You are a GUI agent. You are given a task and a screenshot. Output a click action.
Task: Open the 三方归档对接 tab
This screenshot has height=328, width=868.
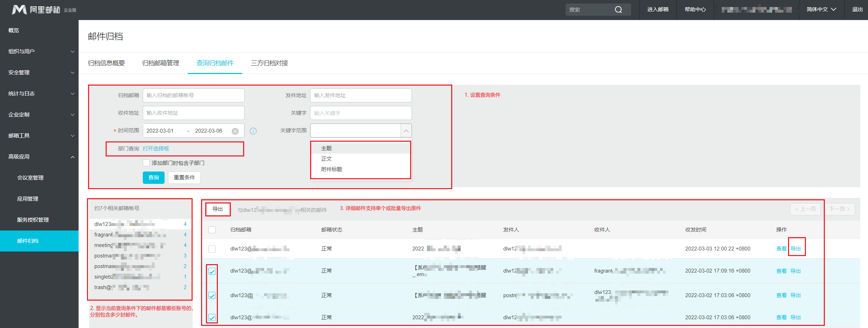coord(269,63)
